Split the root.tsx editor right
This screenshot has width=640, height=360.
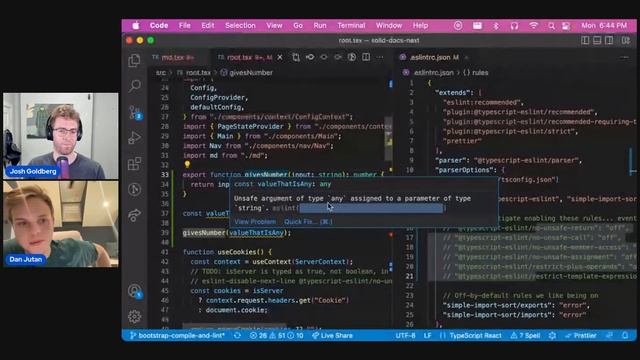tap(366, 57)
